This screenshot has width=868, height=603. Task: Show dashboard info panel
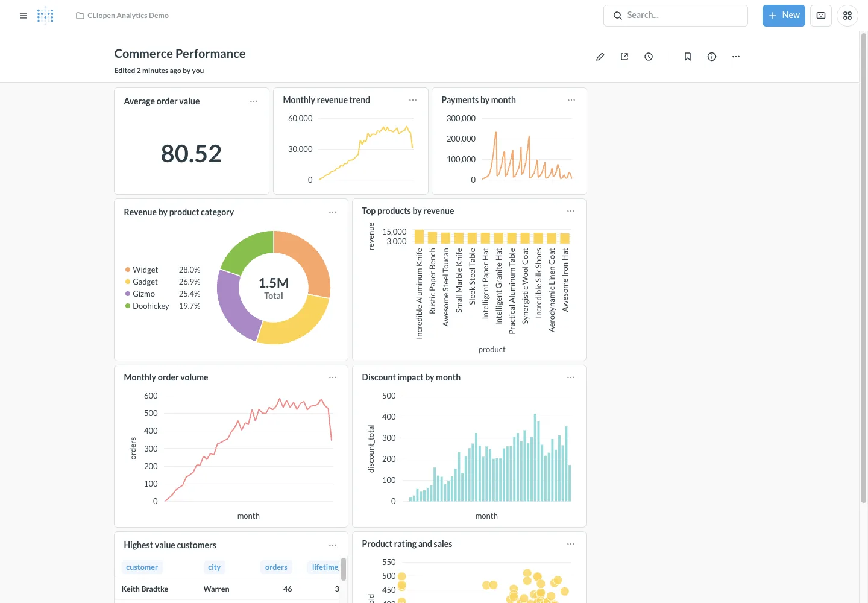(x=712, y=57)
